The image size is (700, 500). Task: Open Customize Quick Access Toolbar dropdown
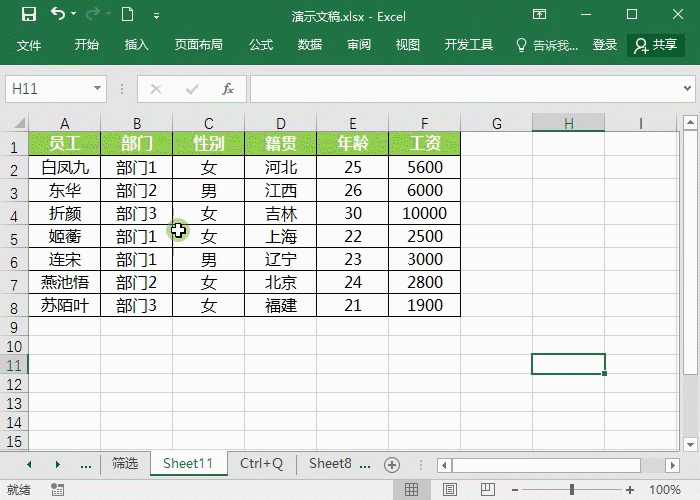point(154,15)
